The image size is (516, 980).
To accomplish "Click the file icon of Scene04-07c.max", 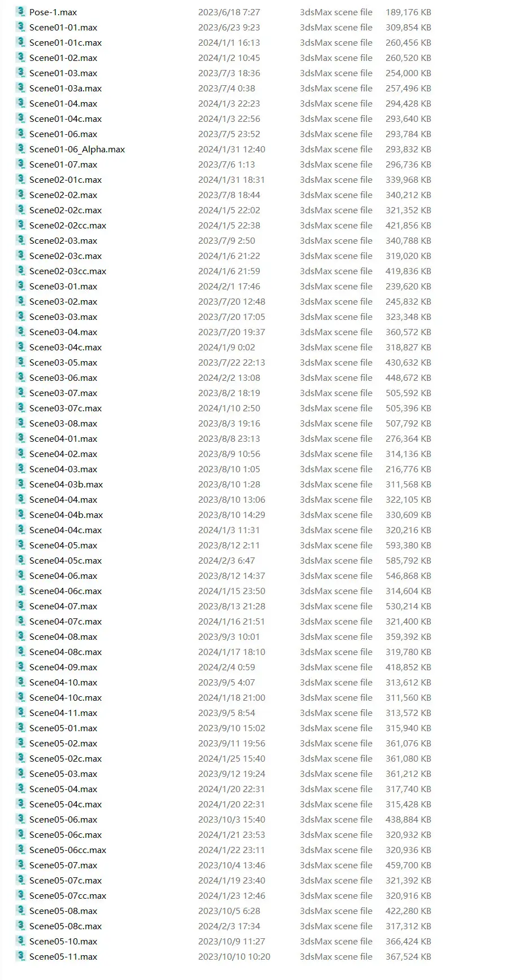I will [21, 621].
